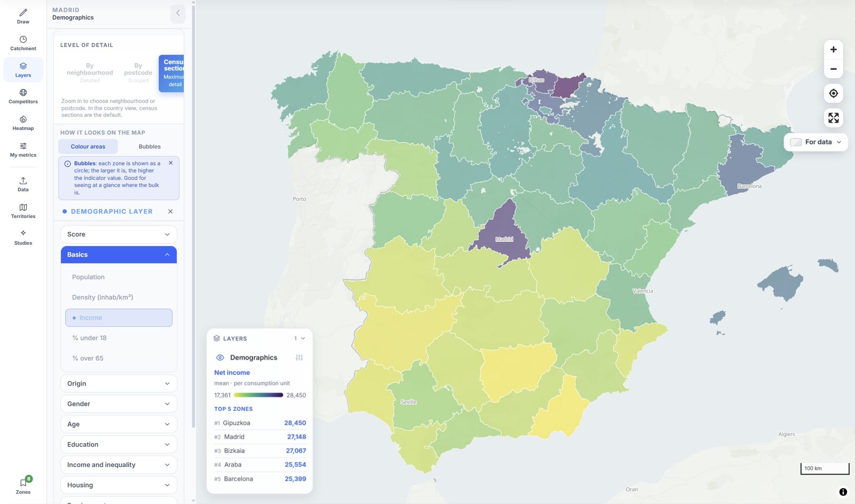Screen dimensions: 855x504
Task: Open the Heatmap tool
Action: tap(23, 123)
